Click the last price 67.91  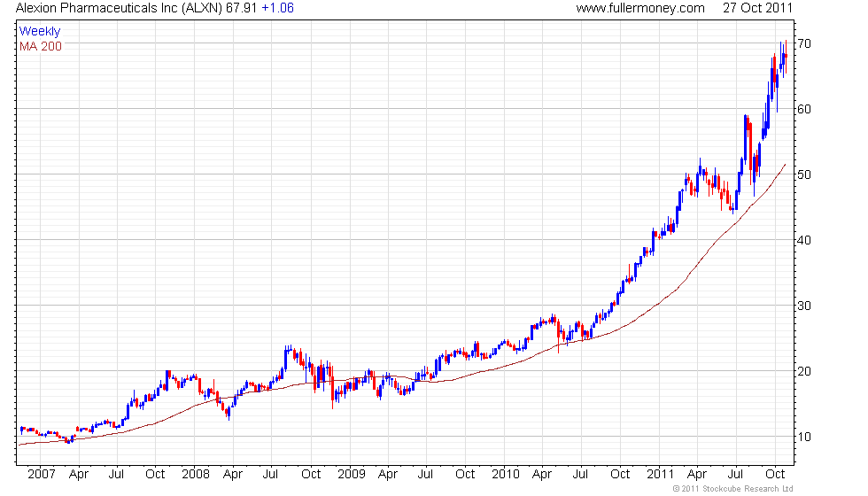[241, 8]
